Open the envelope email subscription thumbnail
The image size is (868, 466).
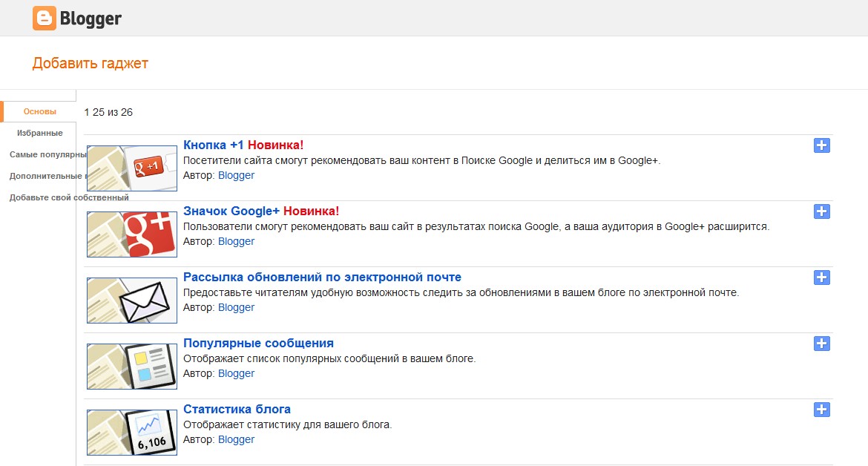(x=132, y=301)
